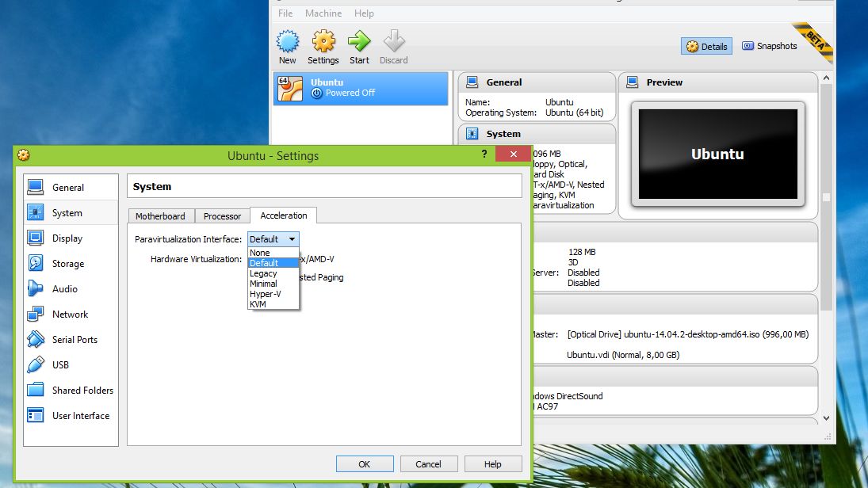Click the General section icon in details

click(472, 82)
